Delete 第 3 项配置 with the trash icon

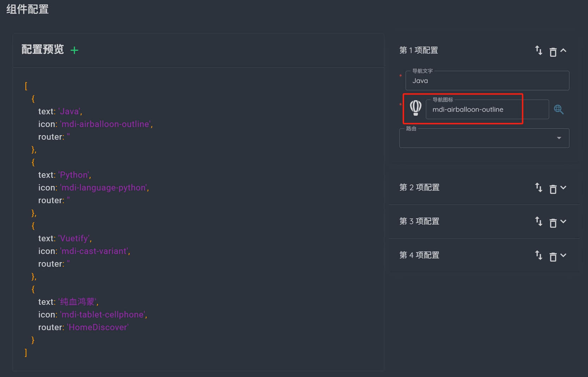click(553, 223)
